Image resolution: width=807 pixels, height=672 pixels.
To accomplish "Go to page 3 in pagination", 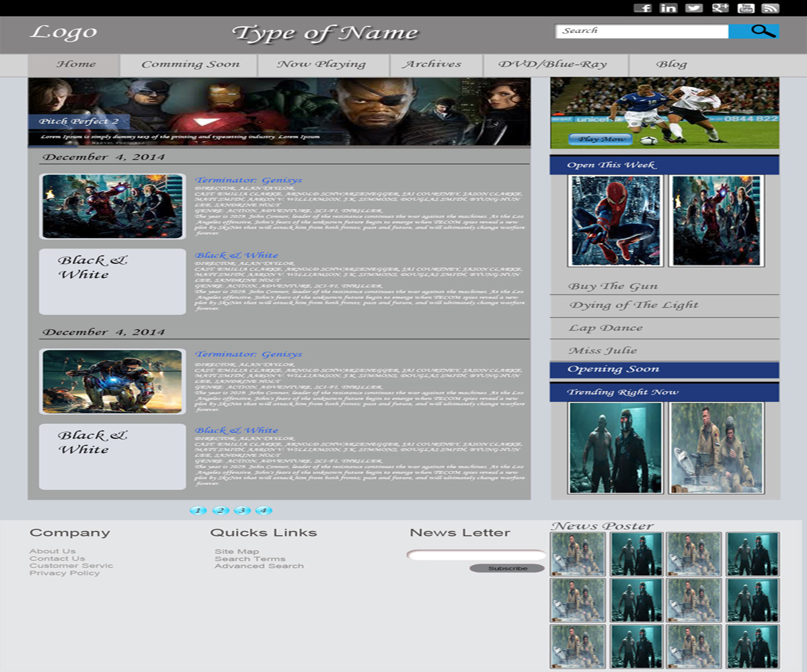I will coord(242,511).
